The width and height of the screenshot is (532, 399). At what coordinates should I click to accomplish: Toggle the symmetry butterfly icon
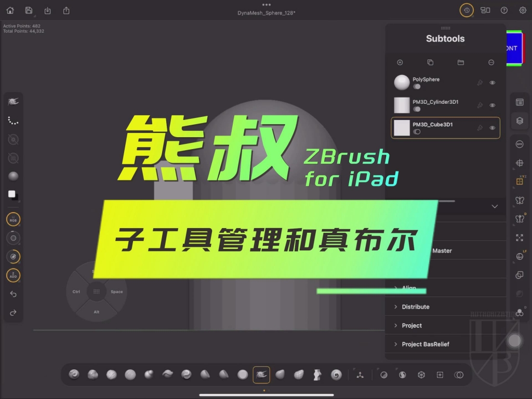click(x=520, y=200)
